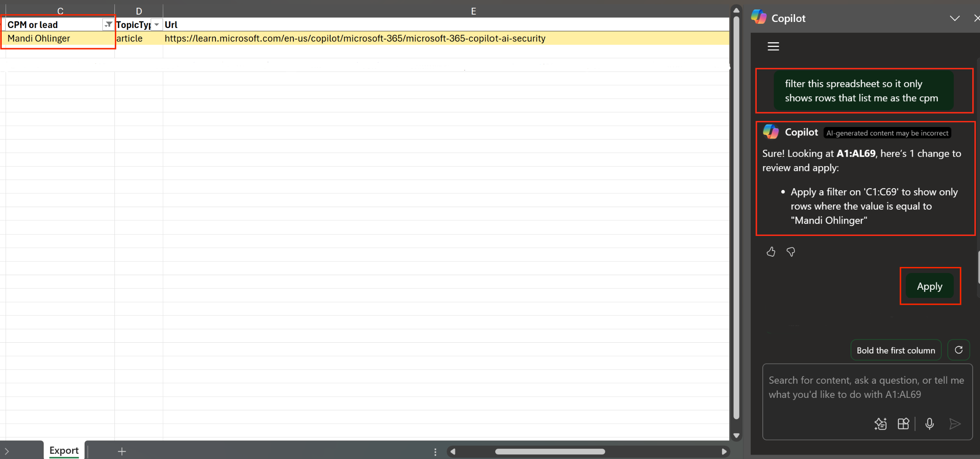This screenshot has width=980, height=459.
Task: Click the sheet navigation arrow at bottom left
Action: (7, 451)
